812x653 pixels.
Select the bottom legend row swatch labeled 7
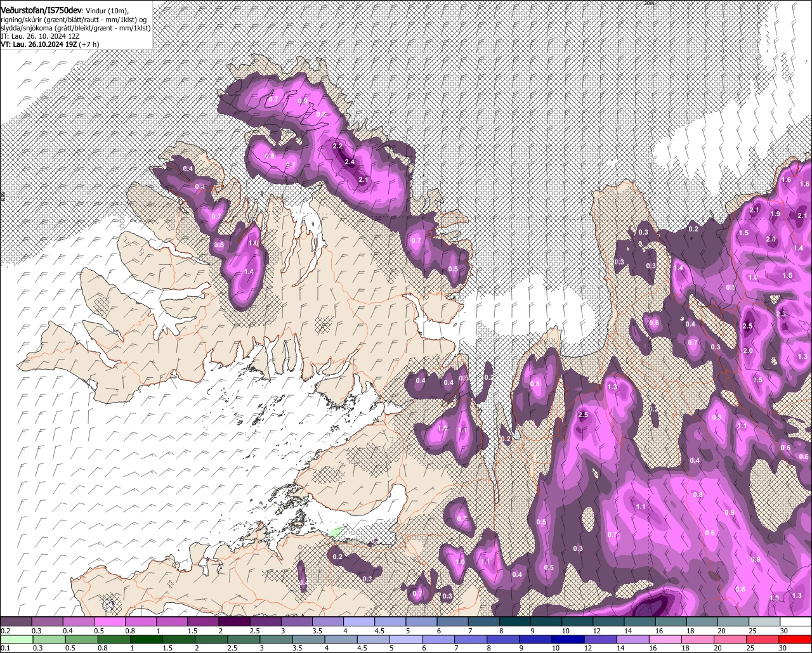pos(471,639)
